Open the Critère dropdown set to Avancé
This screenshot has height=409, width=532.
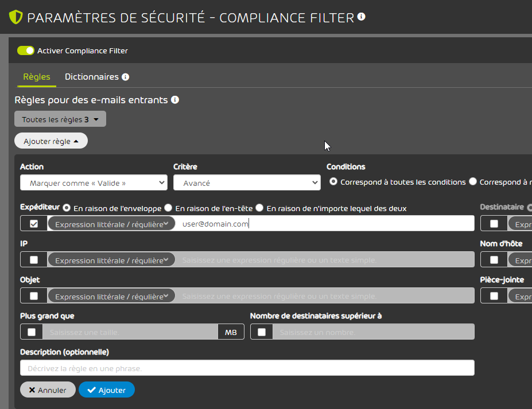tap(247, 183)
